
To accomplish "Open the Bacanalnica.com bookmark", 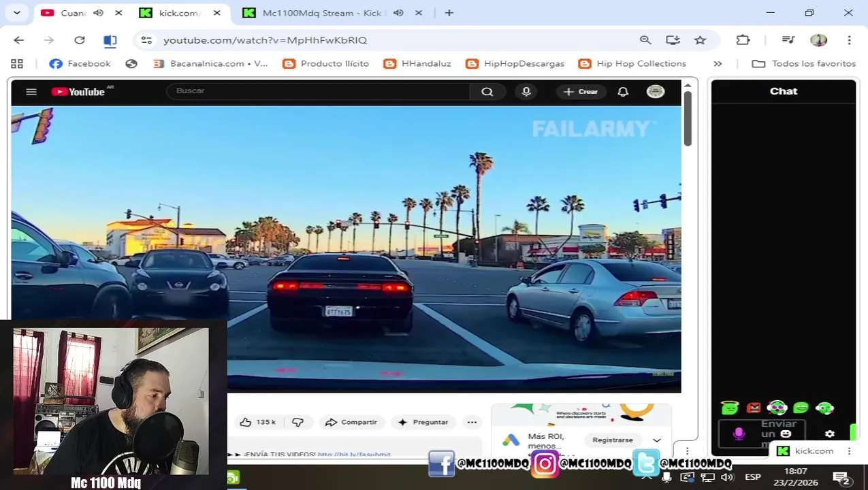I will [x=210, y=63].
